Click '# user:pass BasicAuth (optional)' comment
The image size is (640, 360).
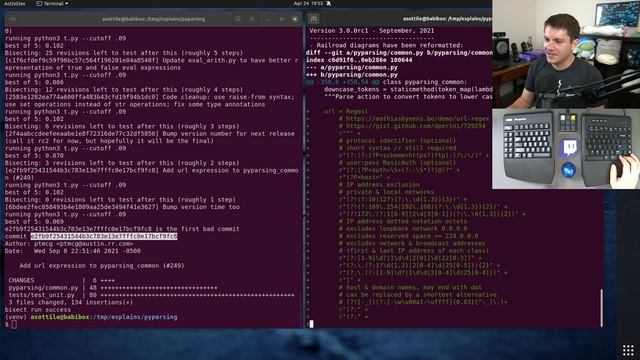397,163
